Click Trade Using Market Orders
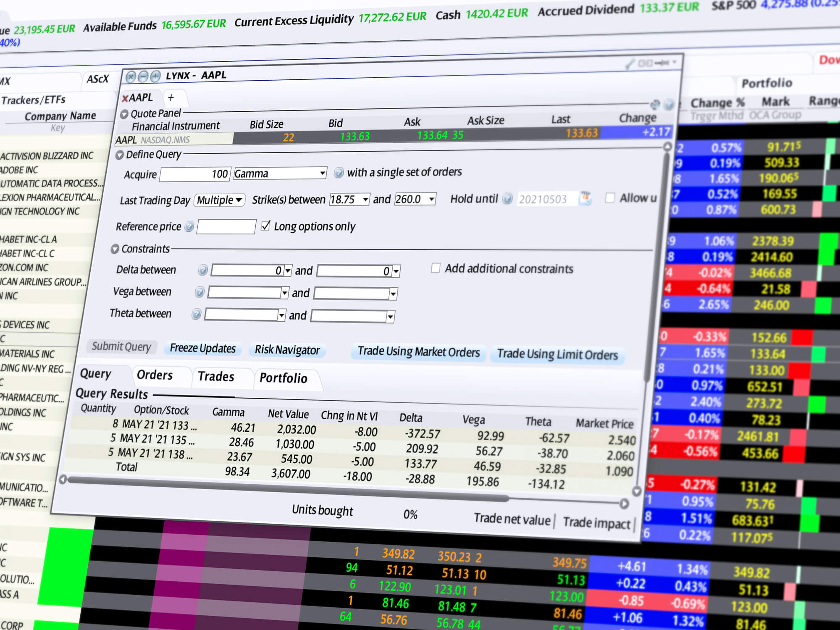 tap(419, 352)
